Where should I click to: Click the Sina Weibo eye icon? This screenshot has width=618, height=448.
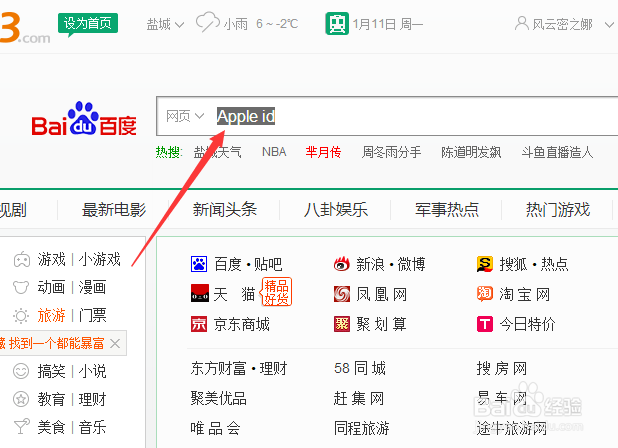tap(342, 264)
